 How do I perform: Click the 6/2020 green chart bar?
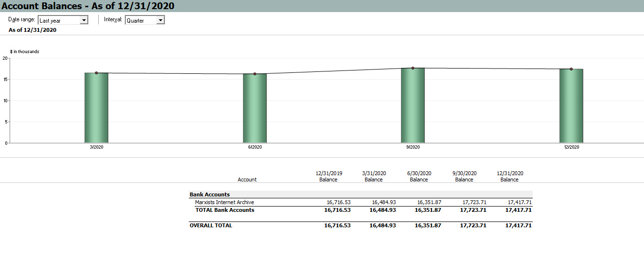[x=255, y=109]
